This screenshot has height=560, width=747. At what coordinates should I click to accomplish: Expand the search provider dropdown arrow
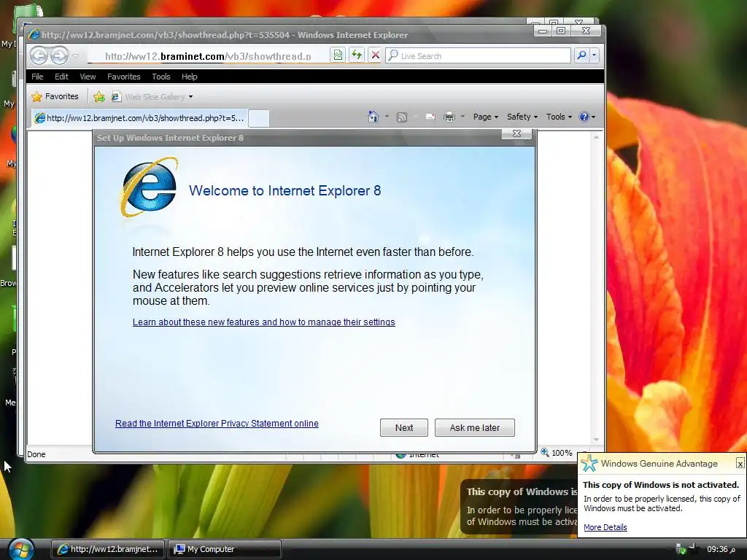(594, 55)
